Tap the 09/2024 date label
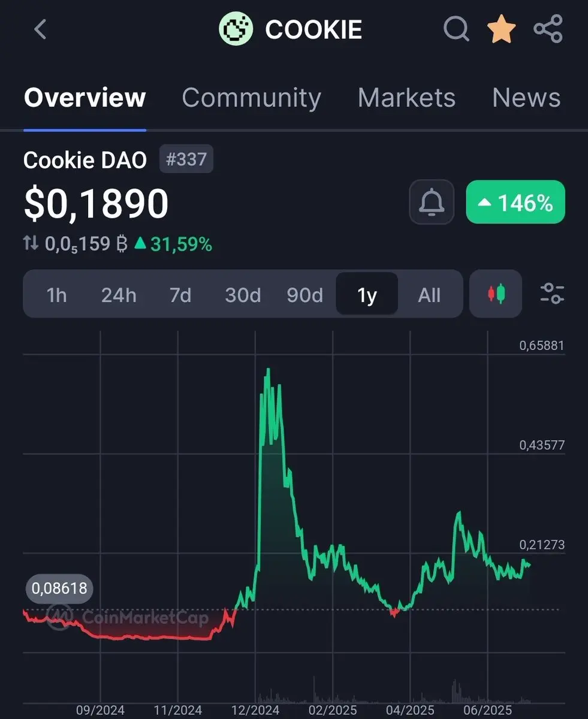The height and width of the screenshot is (719, 588). (x=101, y=711)
